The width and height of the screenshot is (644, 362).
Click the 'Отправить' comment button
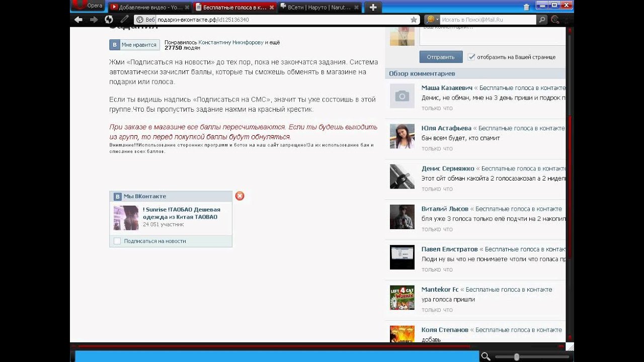click(441, 57)
